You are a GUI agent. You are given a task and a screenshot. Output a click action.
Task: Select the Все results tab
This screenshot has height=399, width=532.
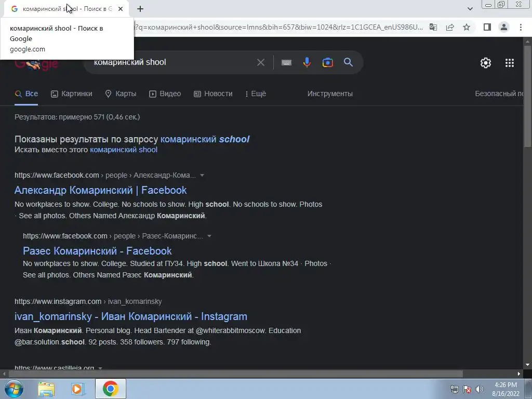(x=26, y=94)
